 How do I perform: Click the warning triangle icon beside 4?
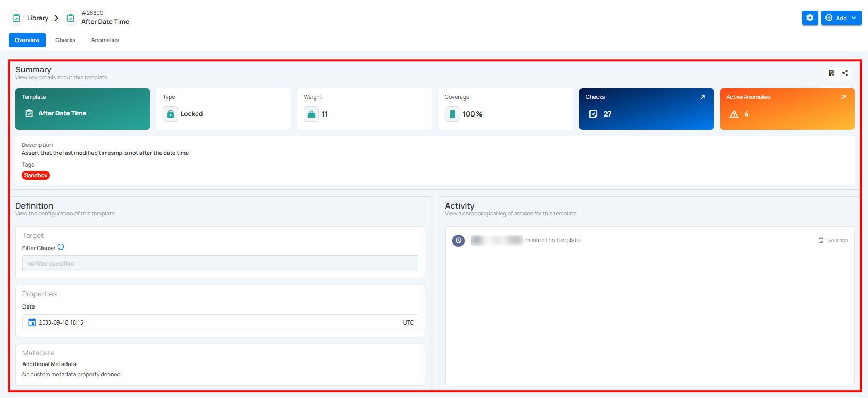(x=734, y=114)
